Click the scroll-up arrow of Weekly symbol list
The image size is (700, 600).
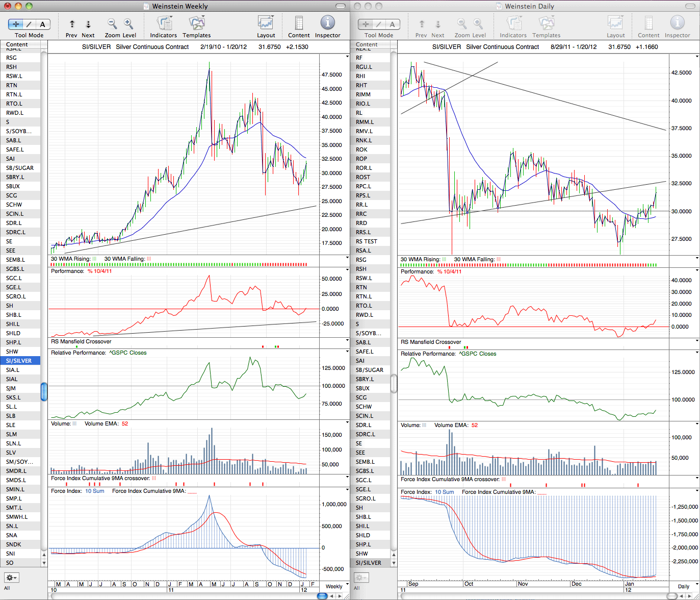(x=44, y=555)
